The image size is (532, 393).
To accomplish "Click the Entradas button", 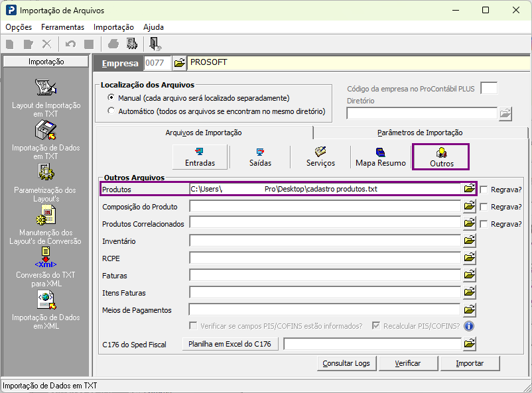I will 200,156.
